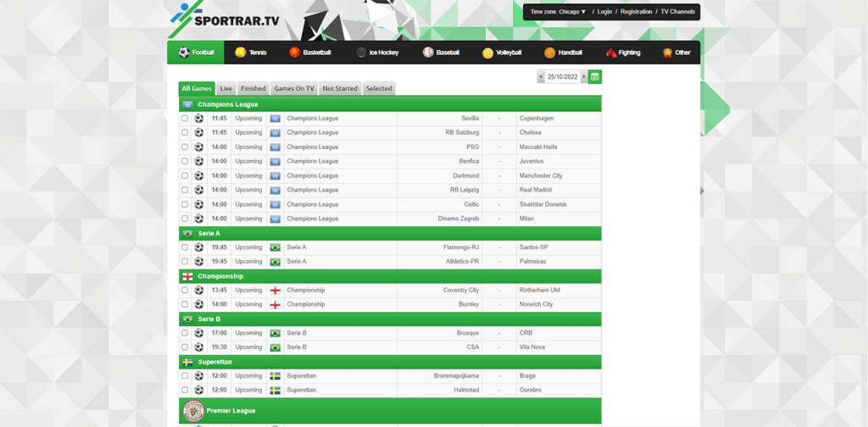
Task: Click Brazil flag in Athletico-PR row
Action: [275, 262]
